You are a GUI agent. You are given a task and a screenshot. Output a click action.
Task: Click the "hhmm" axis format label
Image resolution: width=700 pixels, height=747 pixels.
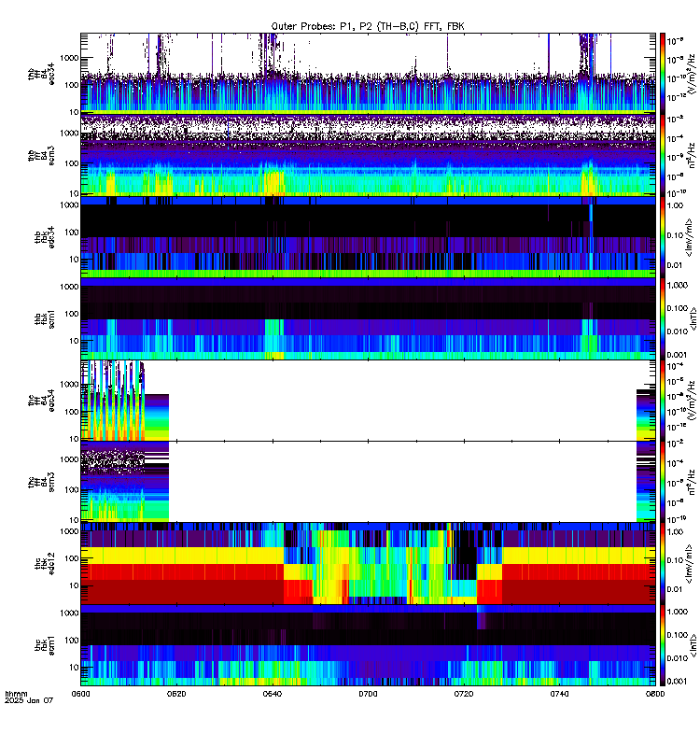[16, 694]
